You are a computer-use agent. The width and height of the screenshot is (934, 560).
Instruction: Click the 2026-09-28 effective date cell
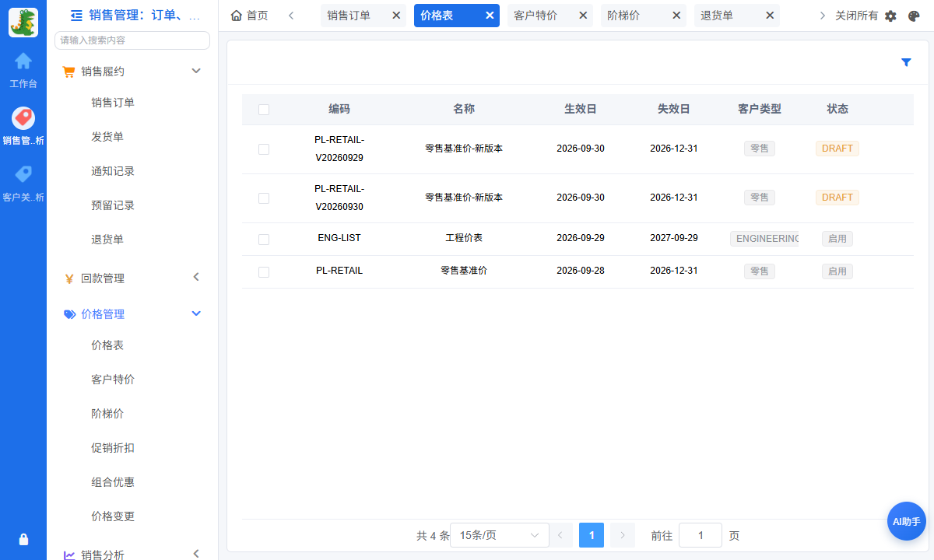coord(581,271)
